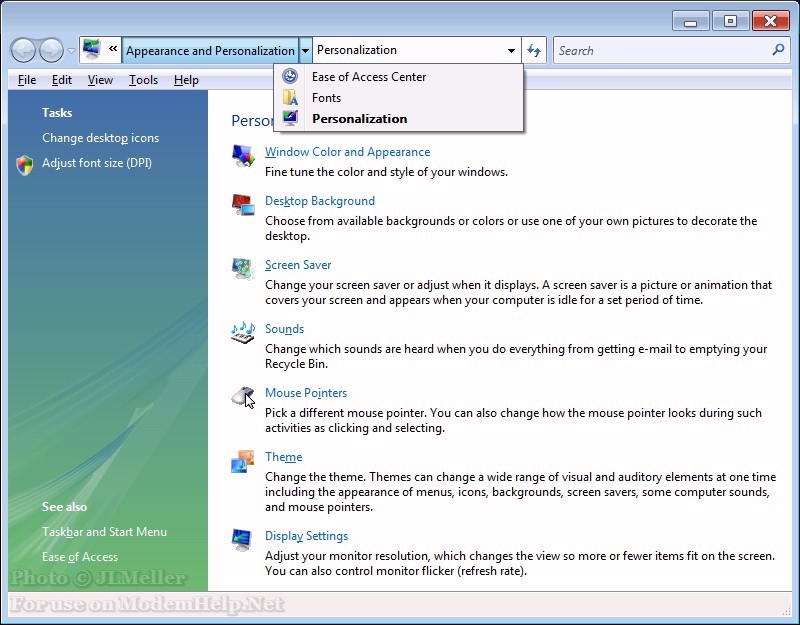The width and height of the screenshot is (800, 625).
Task: Click the Fonts folder icon in dropdown
Action: (290, 97)
